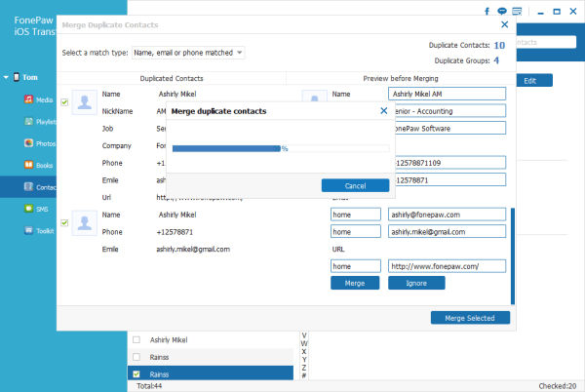The width and height of the screenshot is (585, 392).
Task: Open the Photos category
Action: (x=40, y=143)
